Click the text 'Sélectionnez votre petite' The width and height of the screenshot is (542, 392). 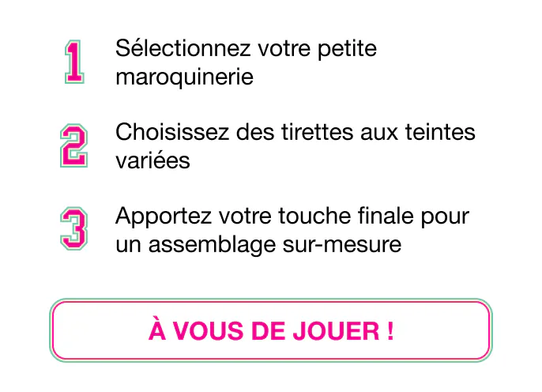pos(246,48)
